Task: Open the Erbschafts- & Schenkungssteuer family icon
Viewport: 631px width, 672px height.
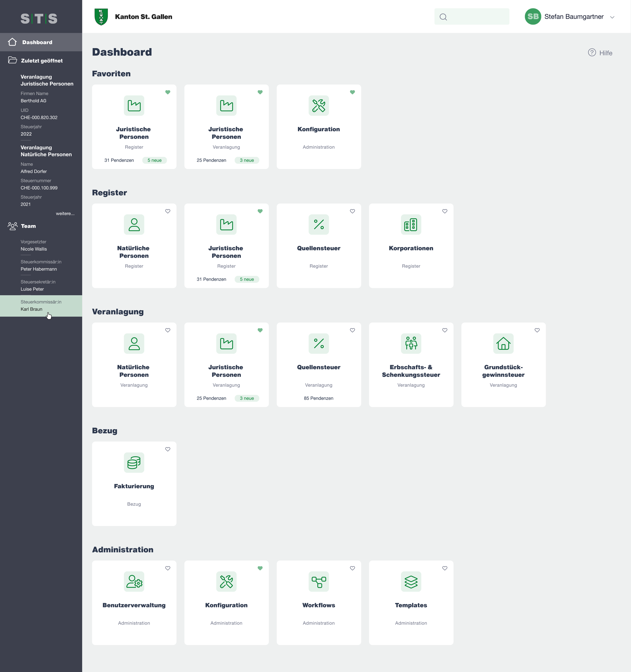Action: point(411,343)
